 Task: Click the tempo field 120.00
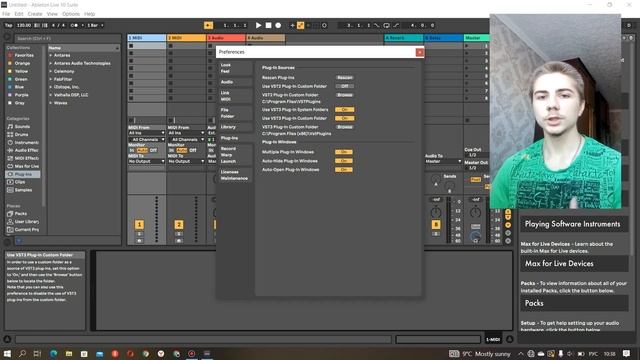[x=24, y=25]
